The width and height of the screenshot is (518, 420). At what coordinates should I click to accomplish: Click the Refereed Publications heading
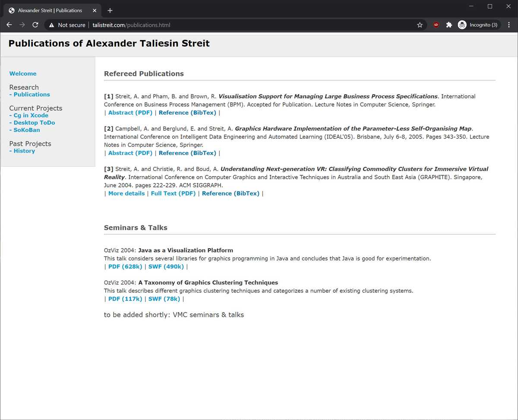(144, 74)
